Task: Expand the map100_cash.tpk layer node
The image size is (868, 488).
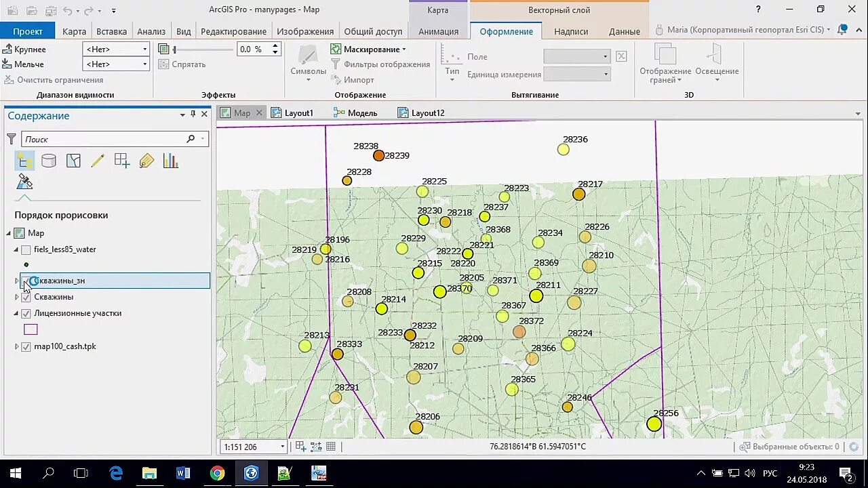Action: click(16, 346)
